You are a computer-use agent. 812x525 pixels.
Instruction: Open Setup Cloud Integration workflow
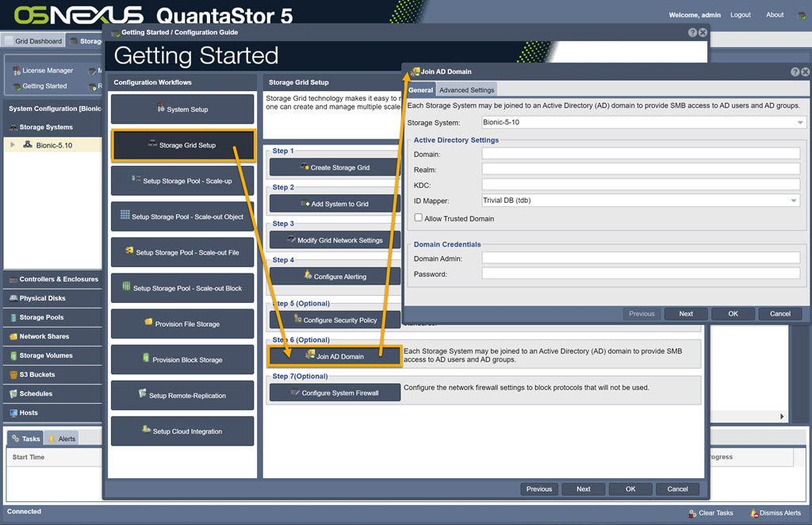click(x=182, y=431)
